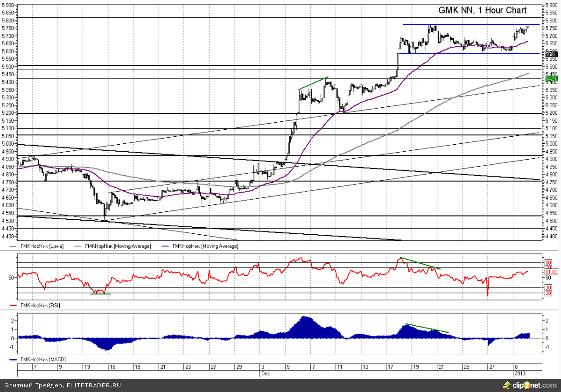This screenshot has height=392, width=561.
Task: Select the green 5423 price marker
Action: coord(551,79)
